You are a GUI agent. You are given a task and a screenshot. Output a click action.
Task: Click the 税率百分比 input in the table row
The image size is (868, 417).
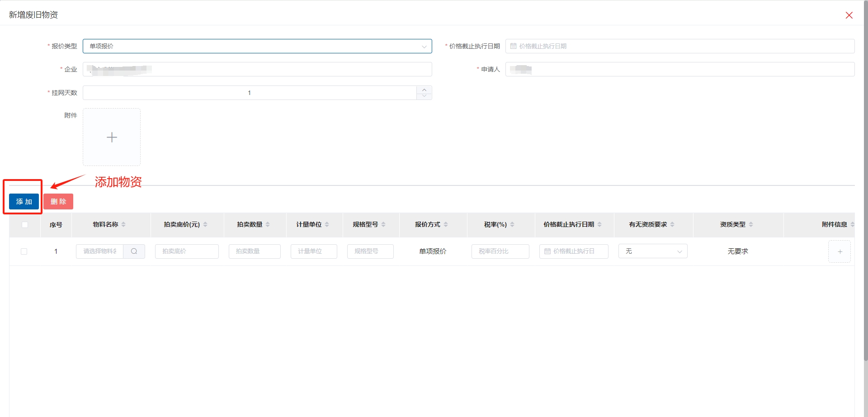point(500,251)
